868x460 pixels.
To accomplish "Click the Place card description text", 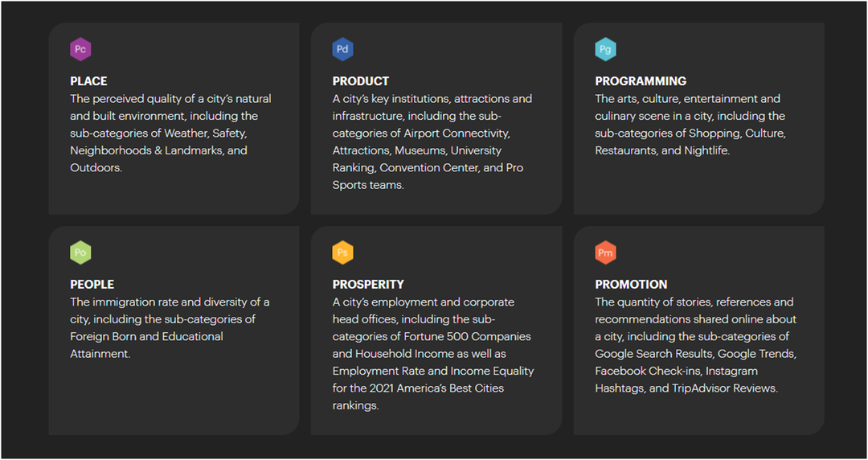I will [171, 133].
